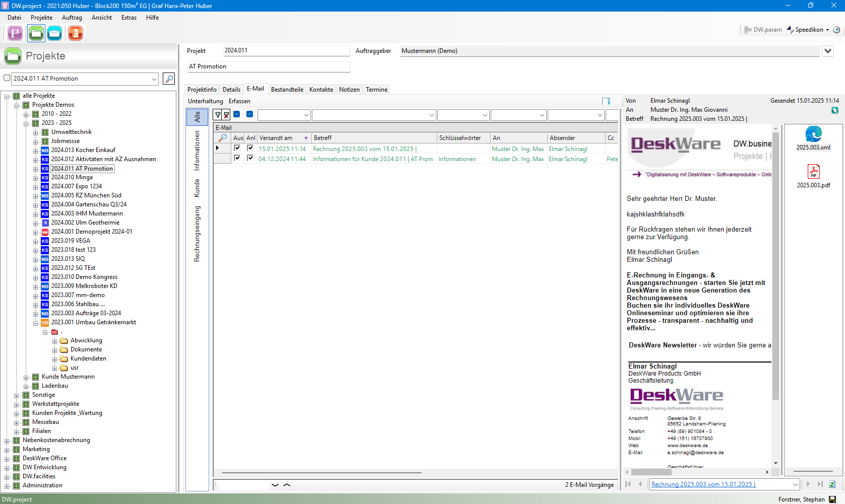This screenshot has height=504, width=845.
Task: Open Rechnung 2025.003 navigator dropdown
Action: (796, 484)
